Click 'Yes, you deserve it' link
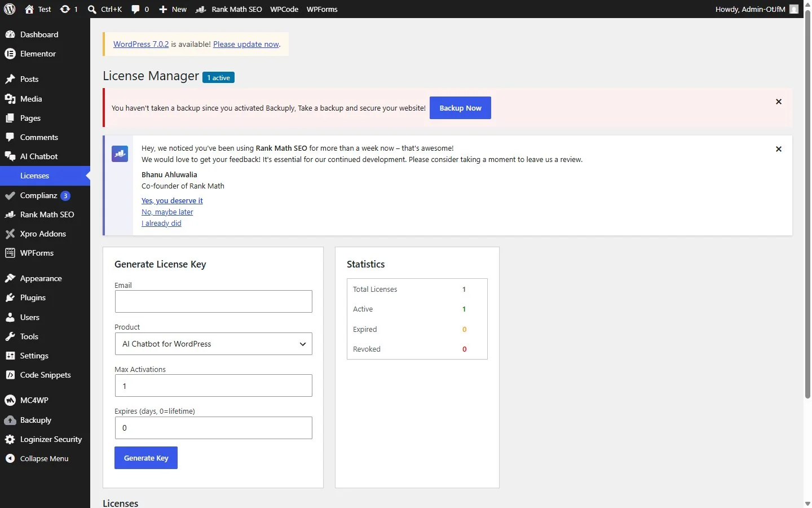Screen dimensions: 812x508 172,200
